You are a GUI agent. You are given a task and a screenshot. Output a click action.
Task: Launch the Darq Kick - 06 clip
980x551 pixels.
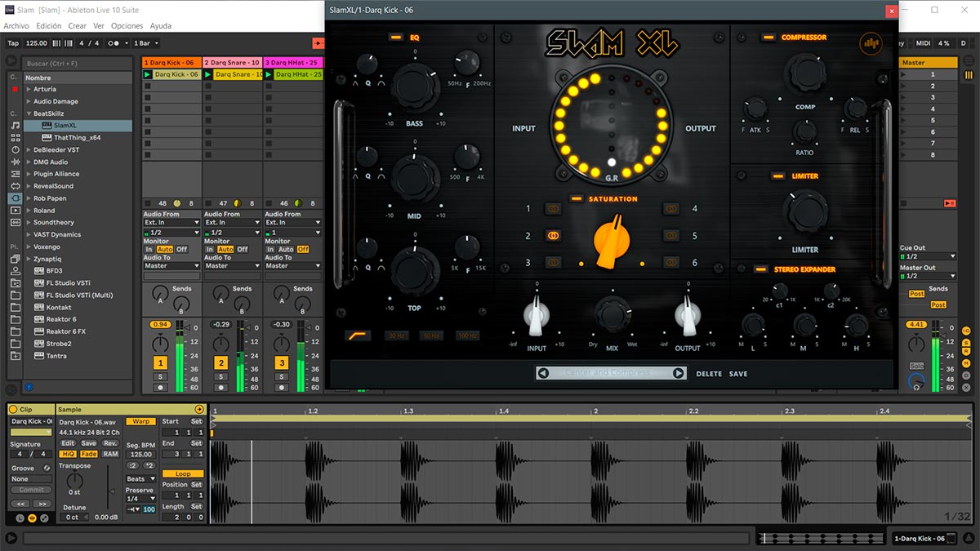pyautogui.click(x=148, y=74)
